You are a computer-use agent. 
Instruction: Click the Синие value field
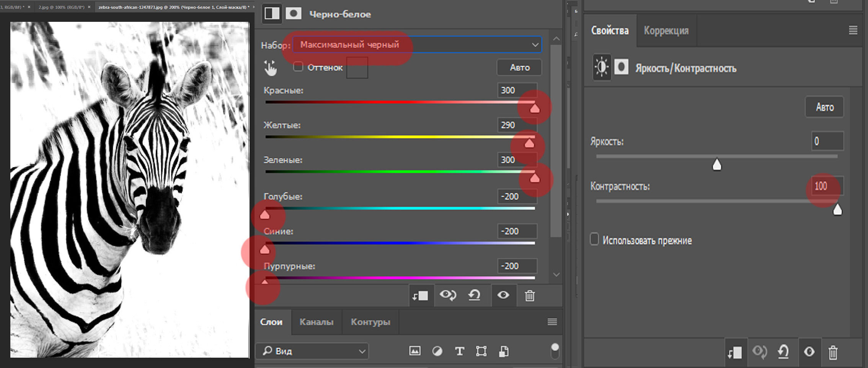(517, 231)
